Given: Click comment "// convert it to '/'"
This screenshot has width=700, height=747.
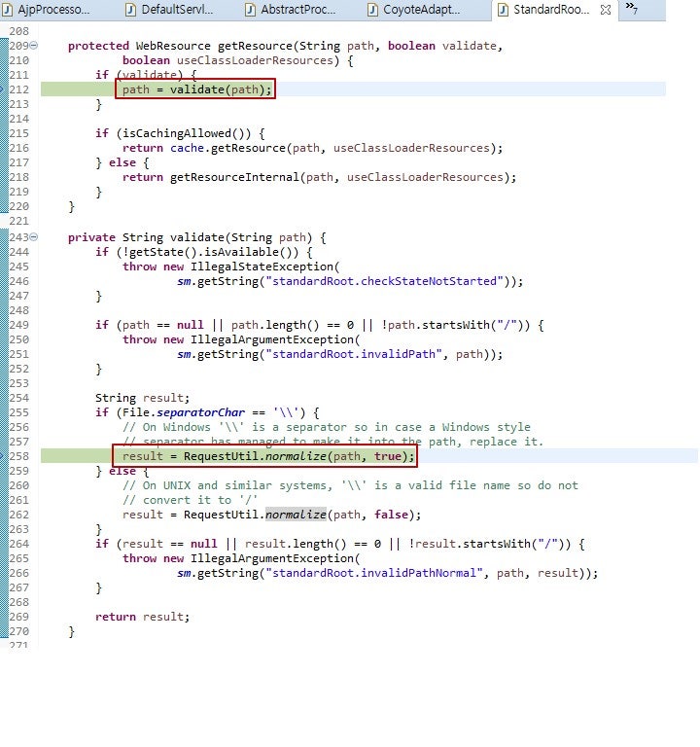Looking at the screenshot, I should click(x=191, y=500).
